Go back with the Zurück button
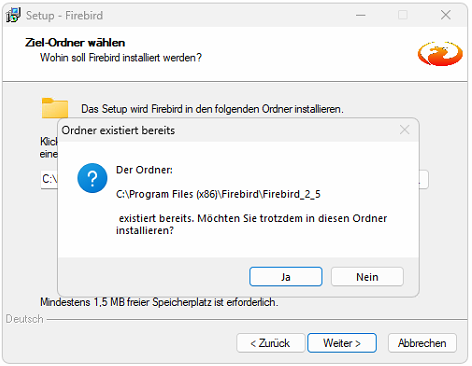Viewport: 472px width, 366px height. (271, 343)
